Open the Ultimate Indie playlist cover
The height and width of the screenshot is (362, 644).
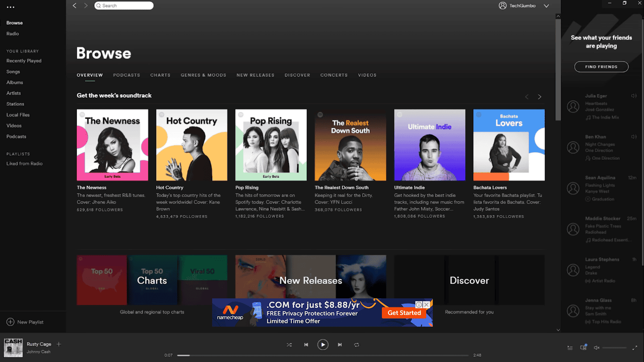(429, 145)
